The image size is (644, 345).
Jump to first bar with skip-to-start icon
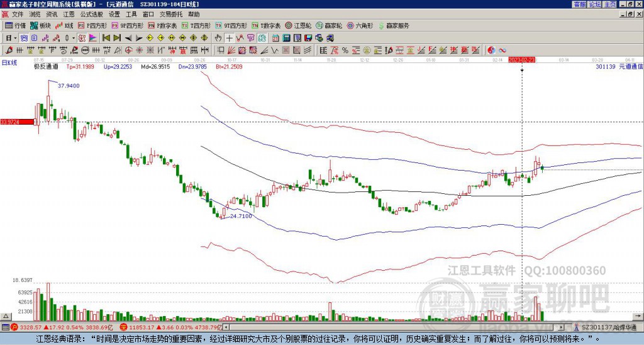tap(106, 38)
